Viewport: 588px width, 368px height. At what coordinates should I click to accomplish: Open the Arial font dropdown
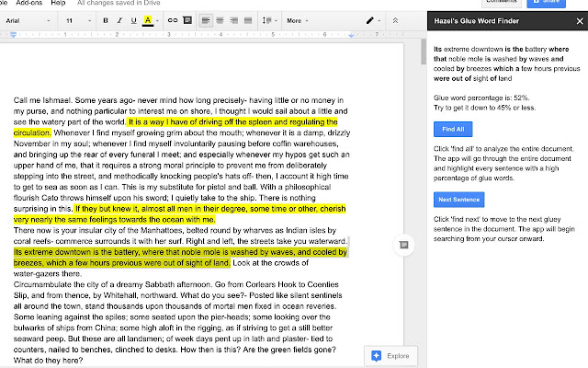pos(26,19)
